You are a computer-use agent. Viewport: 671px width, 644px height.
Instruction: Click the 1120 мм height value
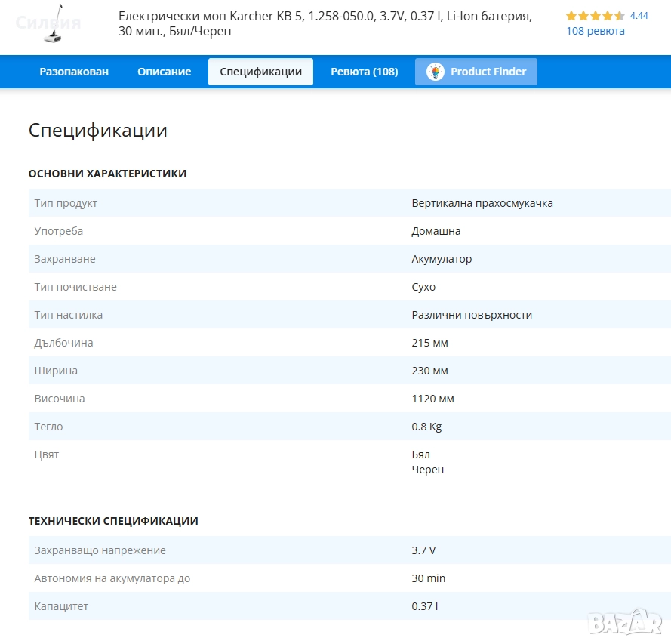point(432,399)
